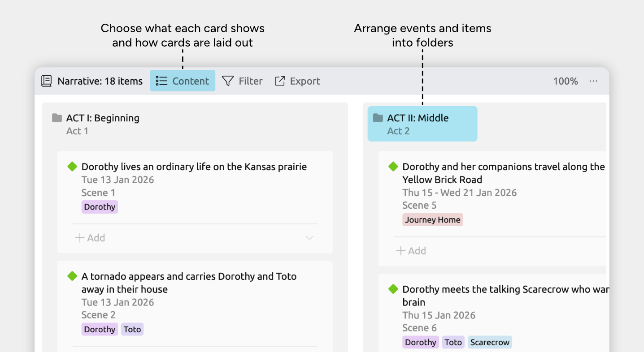644x352 pixels.
Task: Add an item to Kansas prairie card
Action: tap(90, 238)
